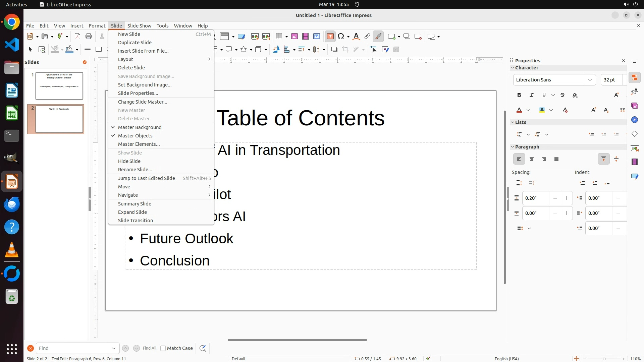Image resolution: width=644 pixels, height=362 pixels.
Task: Center align paragraph text
Action: pyautogui.click(x=532, y=159)
